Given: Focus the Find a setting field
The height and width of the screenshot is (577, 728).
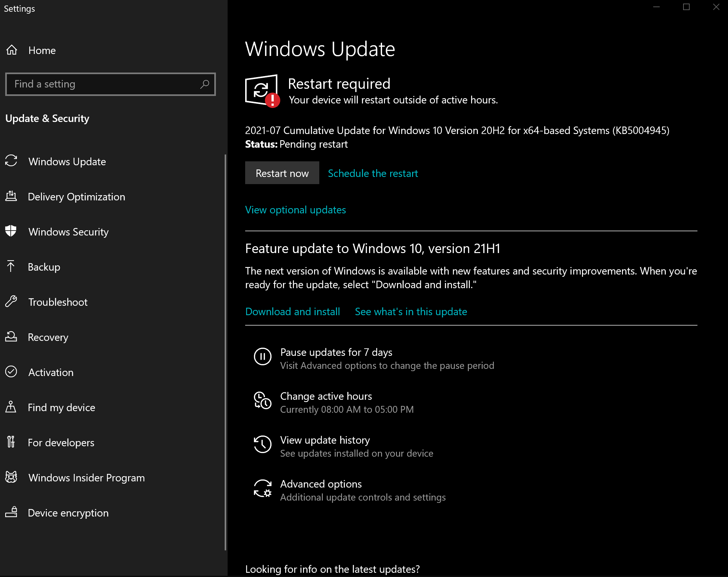Looking at the screenshot, I should click(x=101, y=84).
